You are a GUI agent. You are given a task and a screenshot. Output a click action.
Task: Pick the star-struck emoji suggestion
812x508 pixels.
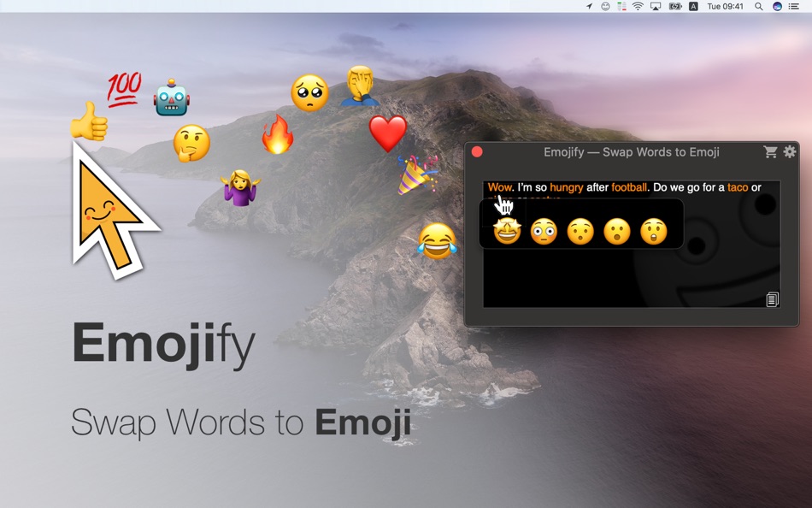point(507,231)
